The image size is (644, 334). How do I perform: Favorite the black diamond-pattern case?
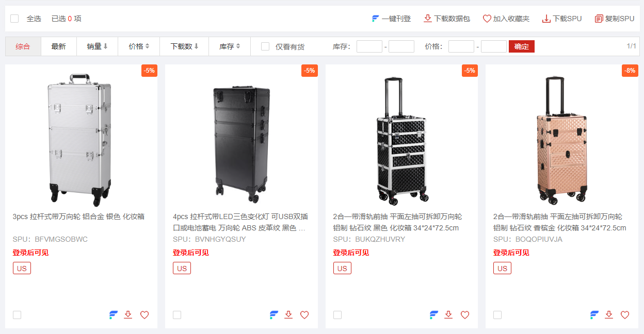point(465,315)
